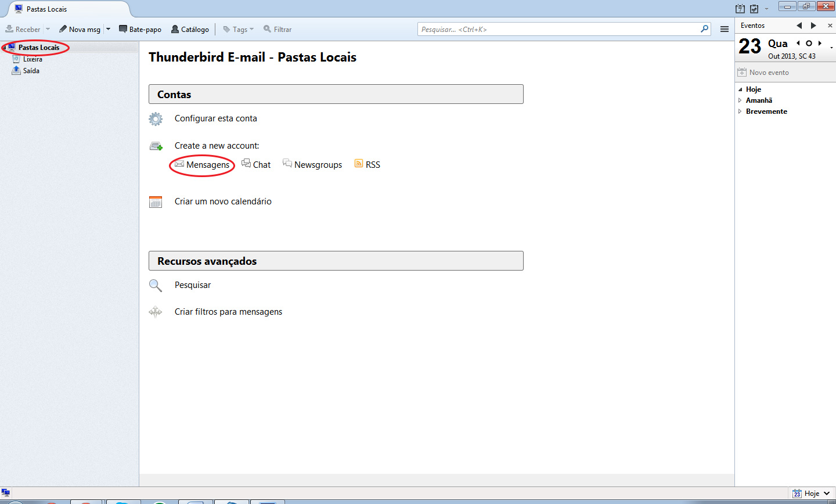The width and height of the screenshot is (836, 504).
Task: Open the Calendar tab icon
Action: click(740, 9)
